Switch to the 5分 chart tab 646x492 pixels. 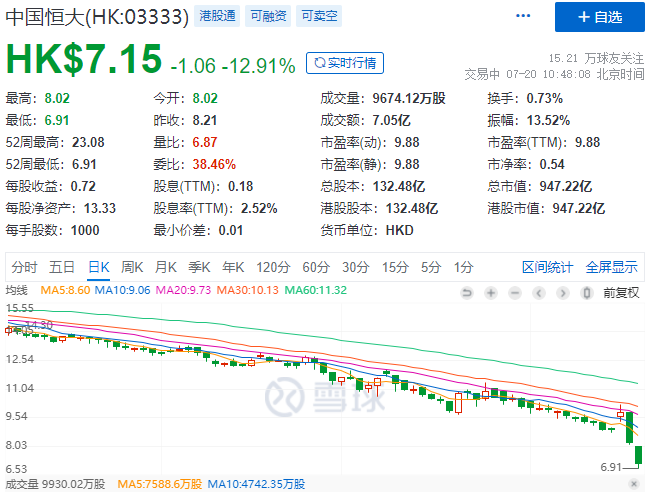(431, 267)
